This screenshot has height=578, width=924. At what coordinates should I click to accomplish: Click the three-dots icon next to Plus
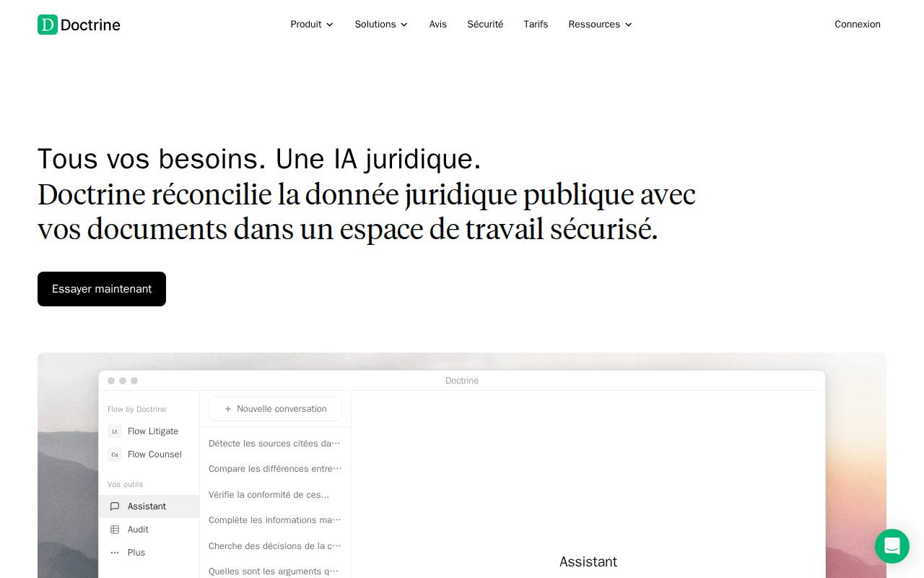click(115, 553)
